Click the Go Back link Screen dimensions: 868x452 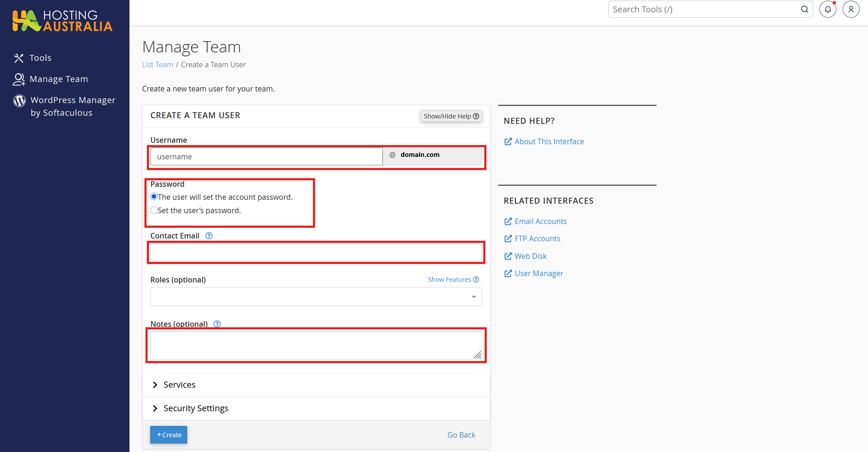pyautogui.click(x=461, y=435)
